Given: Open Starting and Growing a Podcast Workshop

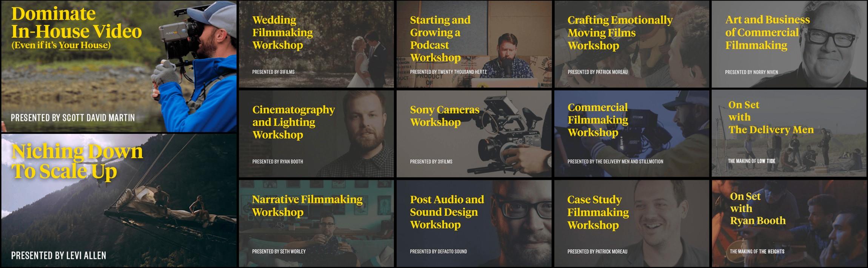Looking at the screenshot, I should 474,44.
